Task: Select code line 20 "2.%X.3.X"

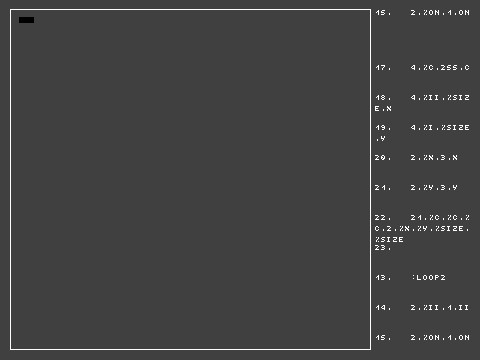Action: point(416,158)
